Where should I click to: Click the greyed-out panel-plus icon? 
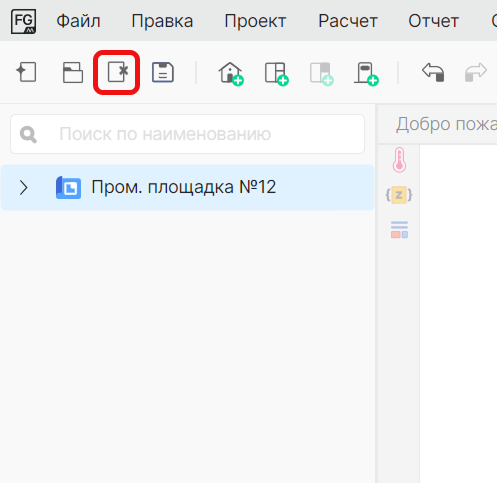click(321, 74)
